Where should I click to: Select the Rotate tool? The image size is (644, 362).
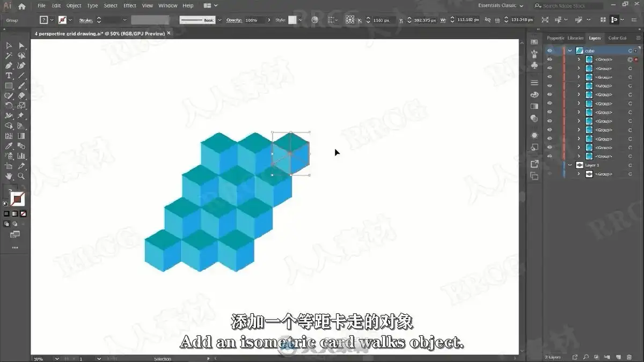9,106
